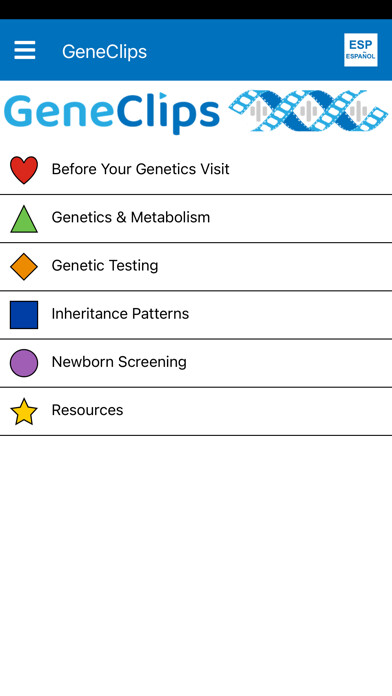Tap the empty space in the Genetic Testing row

(275, 267)
